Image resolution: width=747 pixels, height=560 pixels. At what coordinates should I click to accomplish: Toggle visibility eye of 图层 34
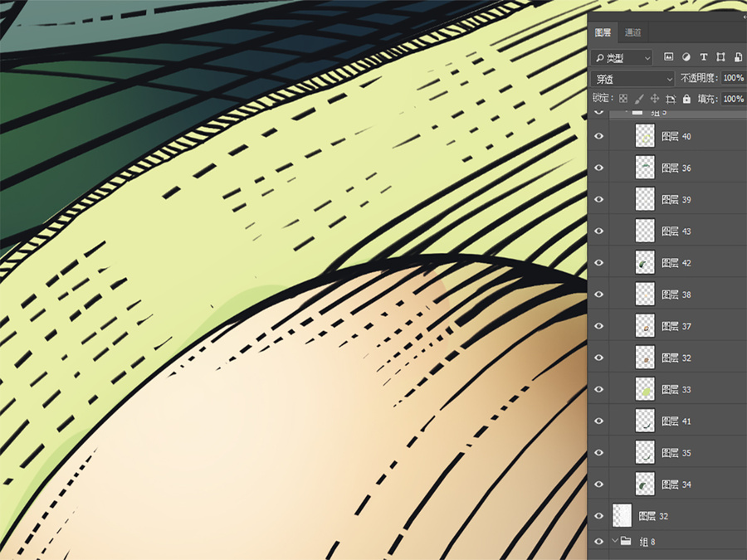598,485
